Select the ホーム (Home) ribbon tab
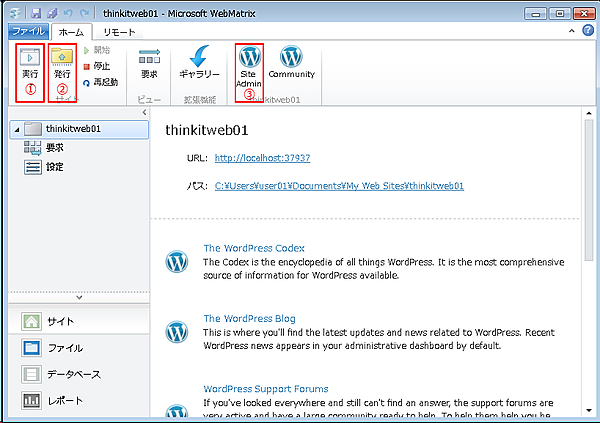600x423 pixels. click(71, 32)
